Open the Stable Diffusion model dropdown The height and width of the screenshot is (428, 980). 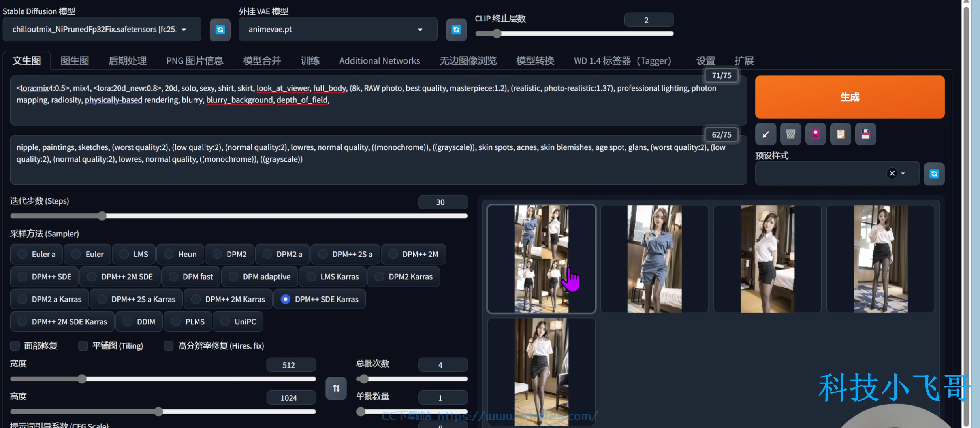coord(102,29)
